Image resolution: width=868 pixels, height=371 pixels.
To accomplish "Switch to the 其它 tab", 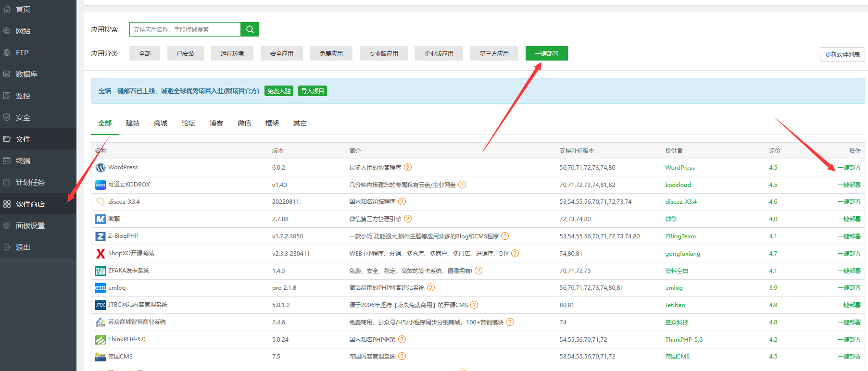I will point(300,123).
